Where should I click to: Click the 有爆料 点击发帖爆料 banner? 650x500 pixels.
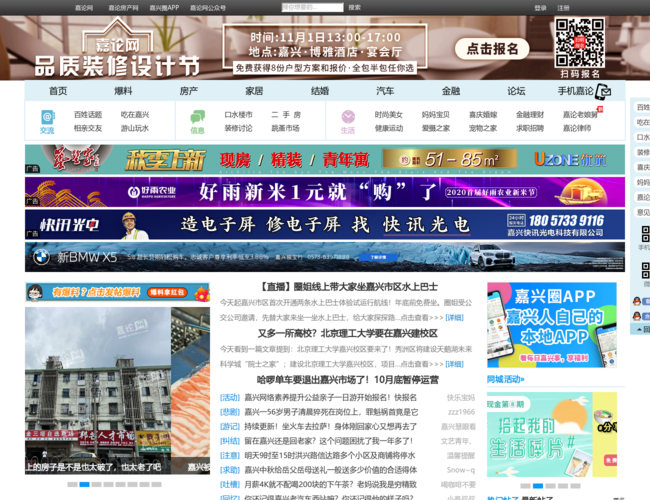[x=117, y=292]
